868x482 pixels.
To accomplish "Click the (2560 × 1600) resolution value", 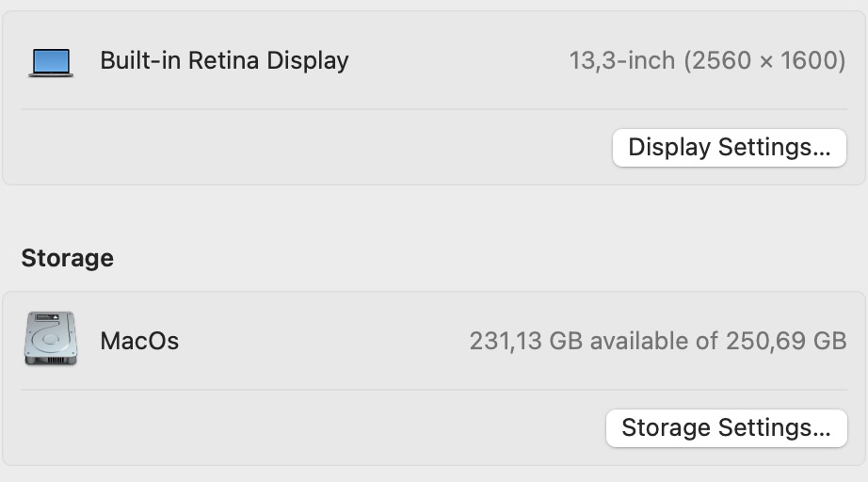I will (x=764, y=61).
